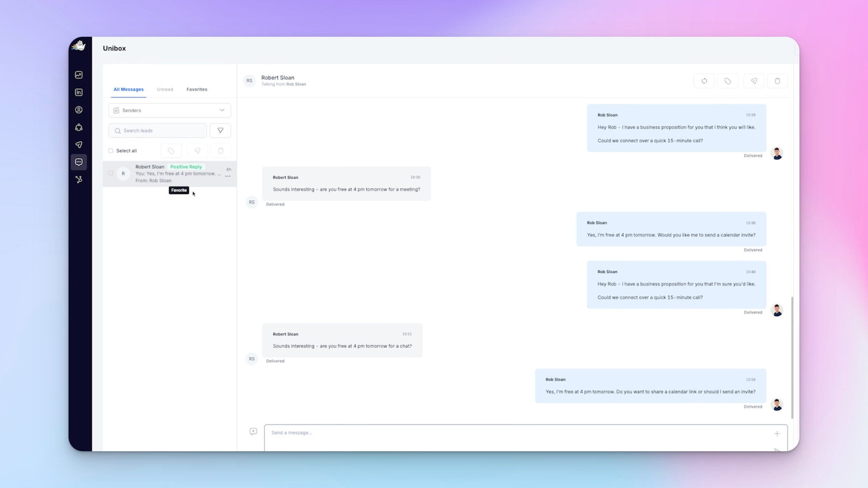
Task: Open the analytics chart icon in sidebar
Action: (79, 75)
